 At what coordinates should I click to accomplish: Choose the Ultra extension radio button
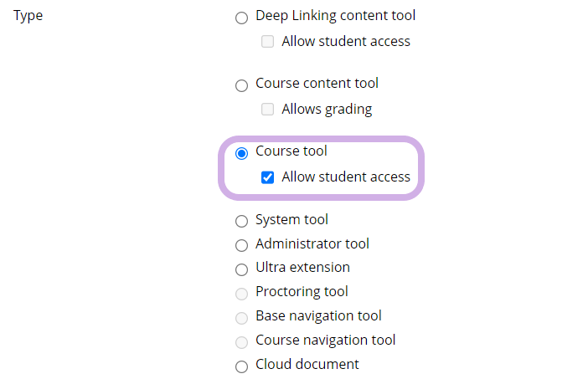242,269
